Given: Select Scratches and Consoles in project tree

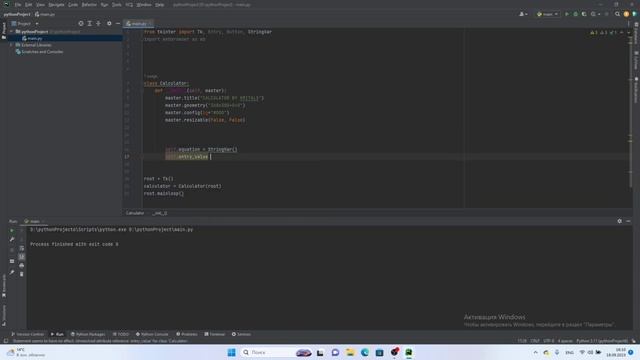Looking at the screenshot, I should (39, 52).
